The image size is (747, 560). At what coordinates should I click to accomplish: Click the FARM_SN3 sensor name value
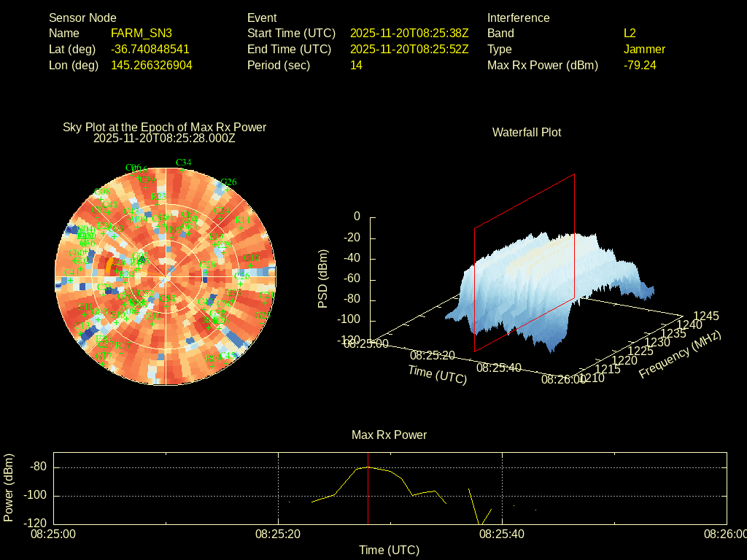tap(141, 33)
